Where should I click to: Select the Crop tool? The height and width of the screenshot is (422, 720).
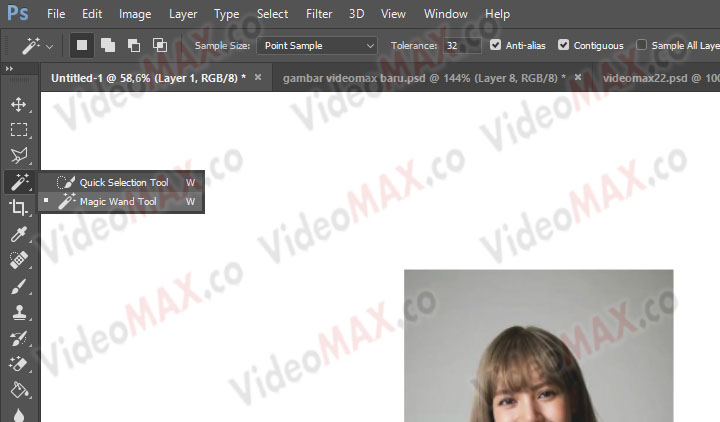click(x=18, y=208)
